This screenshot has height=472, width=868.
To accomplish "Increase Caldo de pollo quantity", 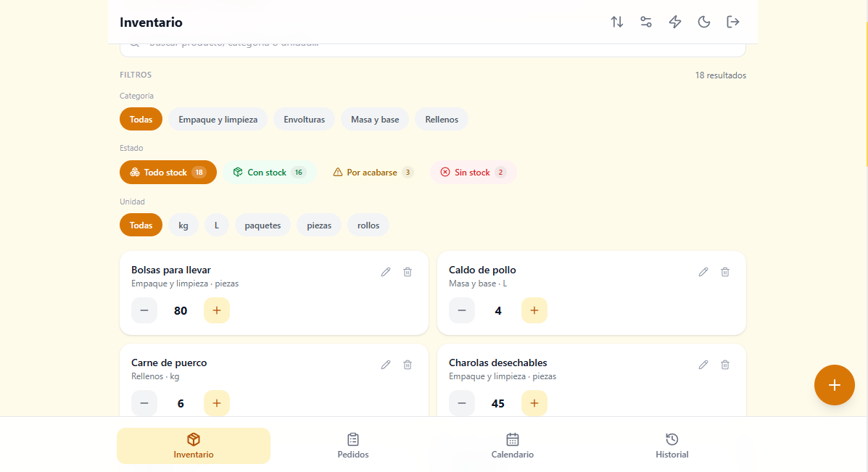I will tap(534, 310).
